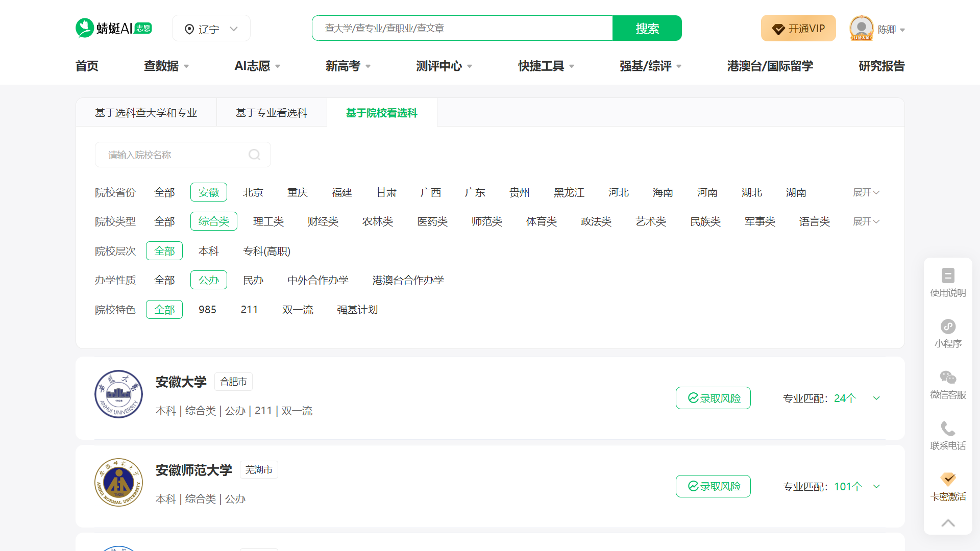
Task: Click the magnifier icon in school name search
Action: tap(254, 155)
